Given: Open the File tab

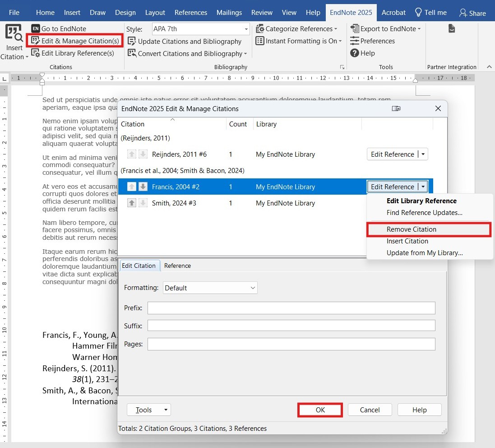Looking at the screenshot, I should pos(14,13).
